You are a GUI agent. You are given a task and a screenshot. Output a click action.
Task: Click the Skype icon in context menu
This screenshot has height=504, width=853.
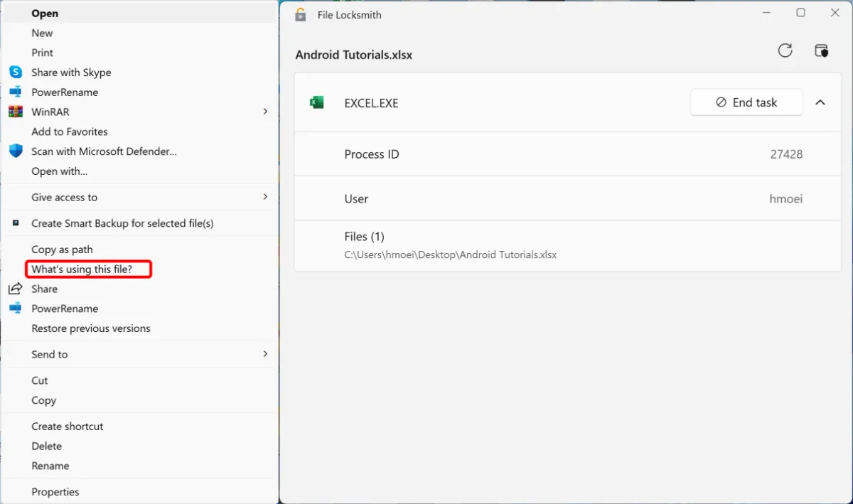(16, 73)
